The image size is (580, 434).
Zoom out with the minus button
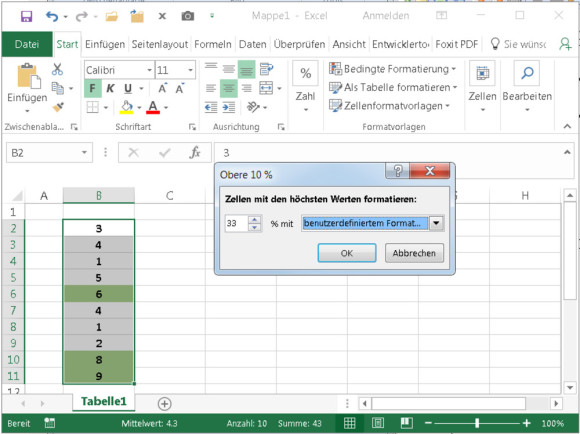[428, 423]
